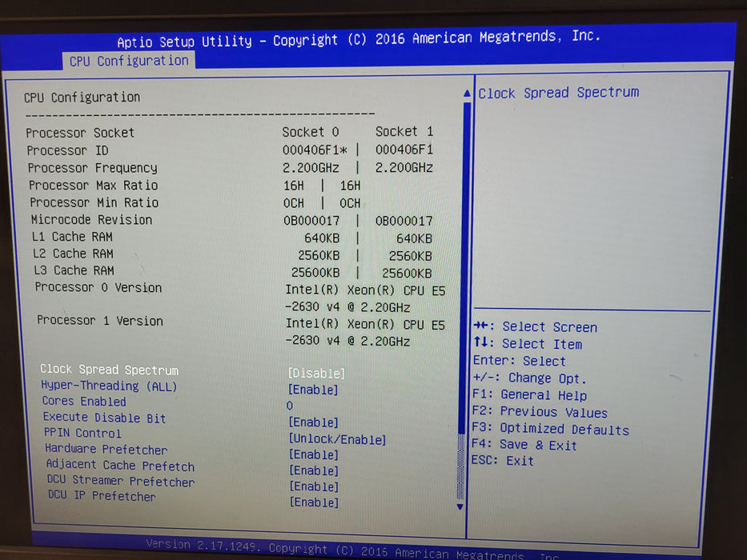Select the Execute Disable Bit option
The height and width of the screenshot is (560, 747).
tap(104, 418)
